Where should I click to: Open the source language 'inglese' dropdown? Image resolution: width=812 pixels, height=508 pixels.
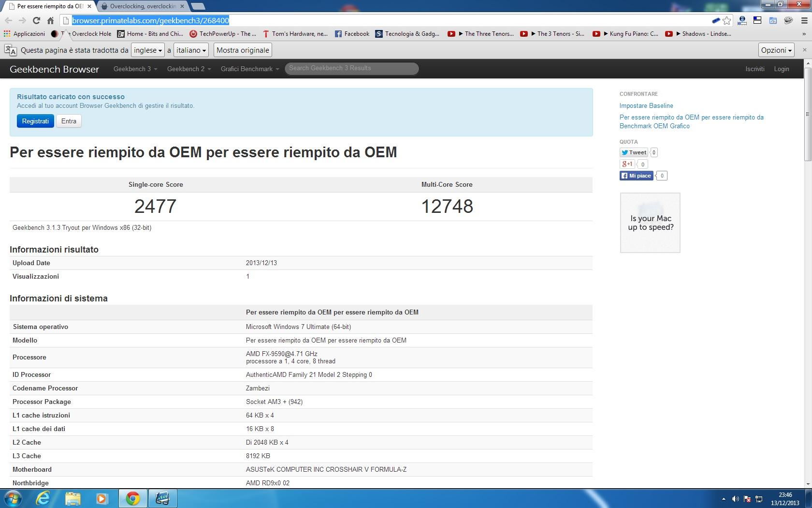(147, 50)
